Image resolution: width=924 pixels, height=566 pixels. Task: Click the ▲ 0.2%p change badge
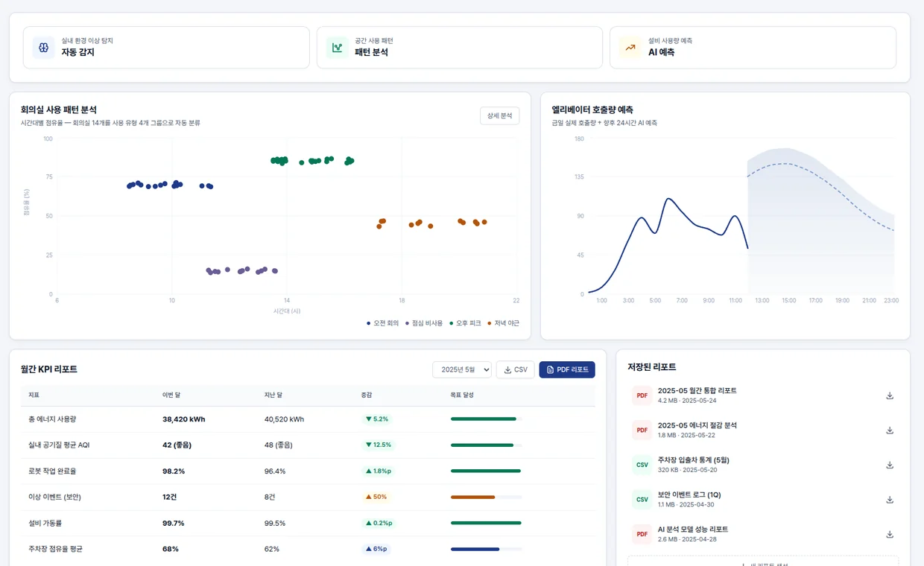click(x=379, y=523)
